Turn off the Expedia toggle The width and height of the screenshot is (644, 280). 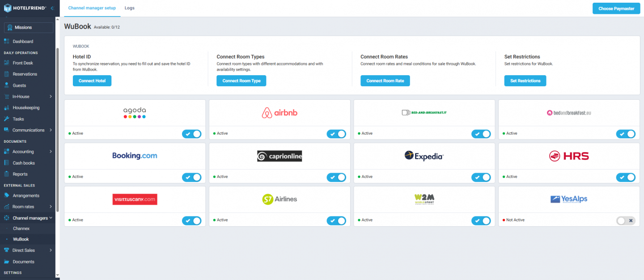pyautogui.click(x=481, y=177)
